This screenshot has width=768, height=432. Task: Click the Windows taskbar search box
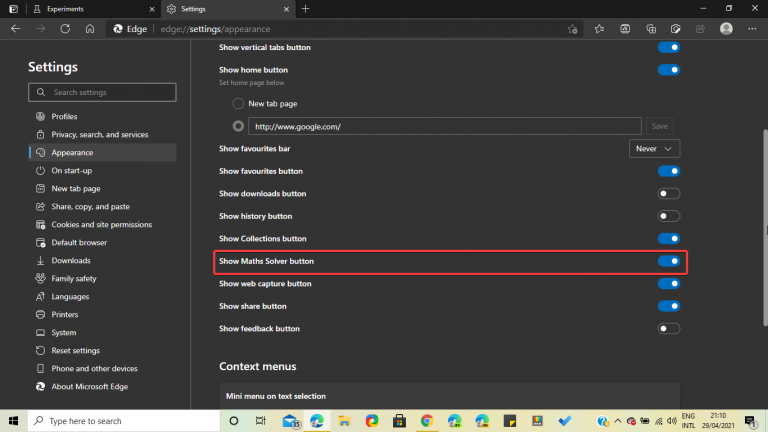pos(124,421)
